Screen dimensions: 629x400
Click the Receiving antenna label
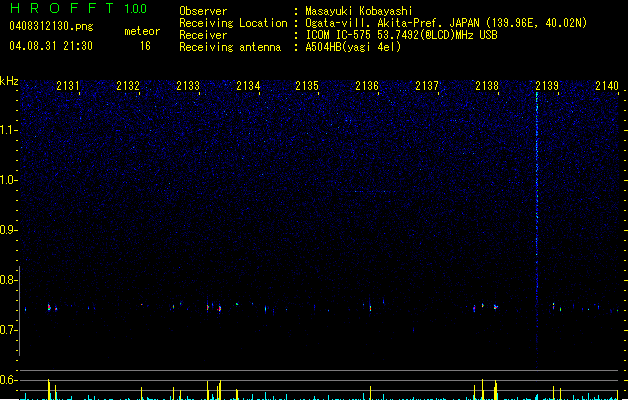(x=230, y=47)
